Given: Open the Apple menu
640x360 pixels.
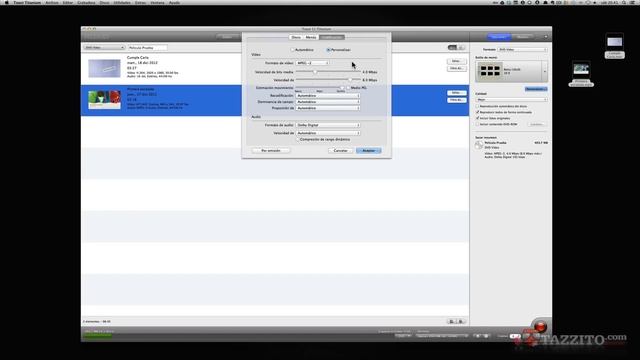Looking at the screenshot, I should 6,2.
